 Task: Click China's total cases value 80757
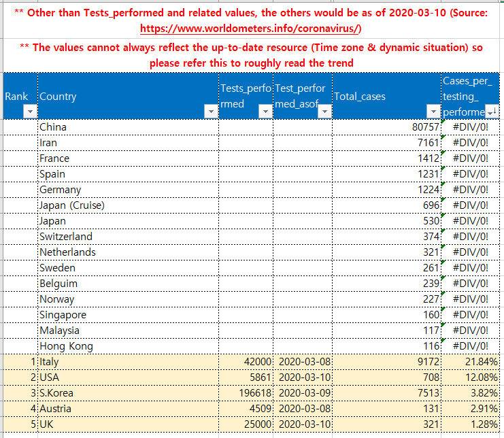tap(387, 127)
